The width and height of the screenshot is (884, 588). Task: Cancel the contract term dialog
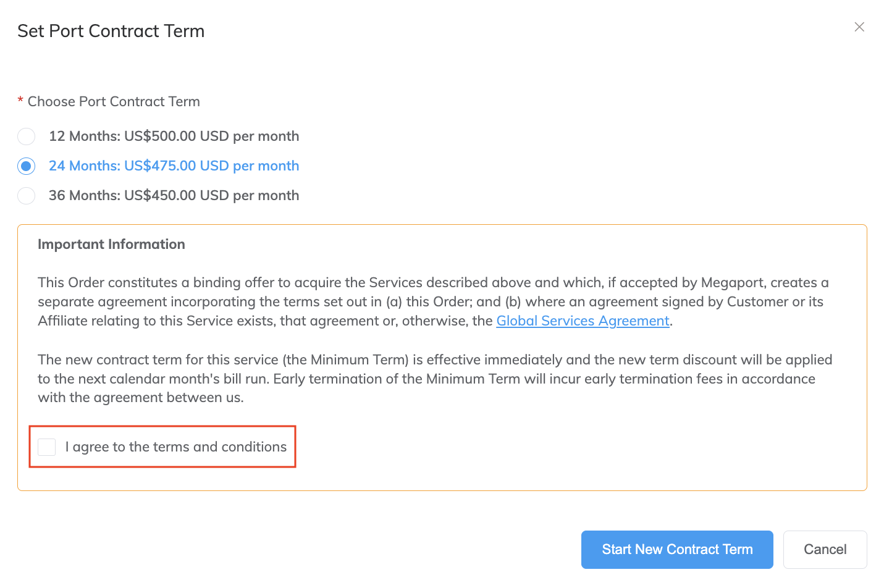[825, 550]
